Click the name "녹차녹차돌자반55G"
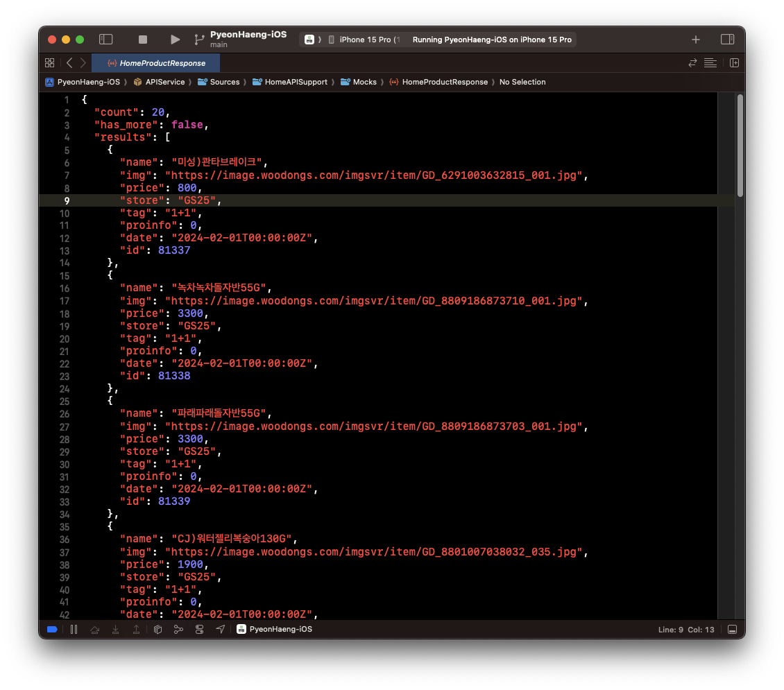 219,288
